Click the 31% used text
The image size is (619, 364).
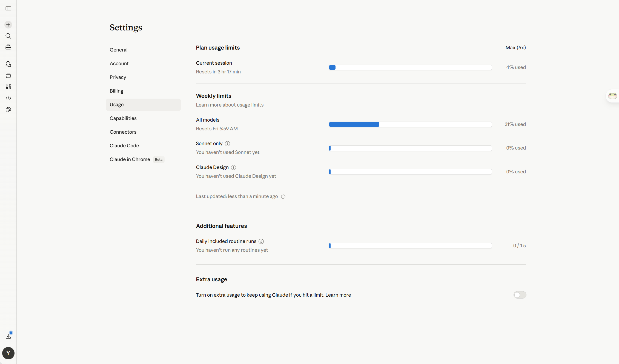point(515,124)
